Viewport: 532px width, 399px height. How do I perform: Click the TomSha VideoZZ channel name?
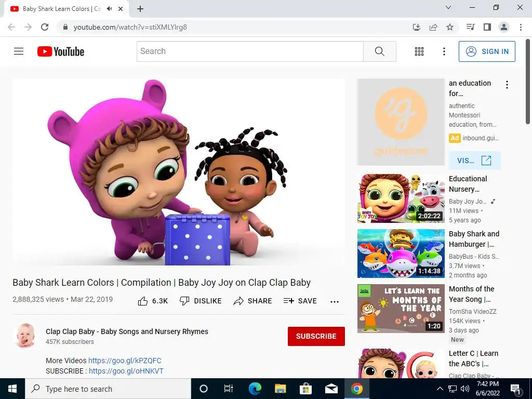(472, 312)
